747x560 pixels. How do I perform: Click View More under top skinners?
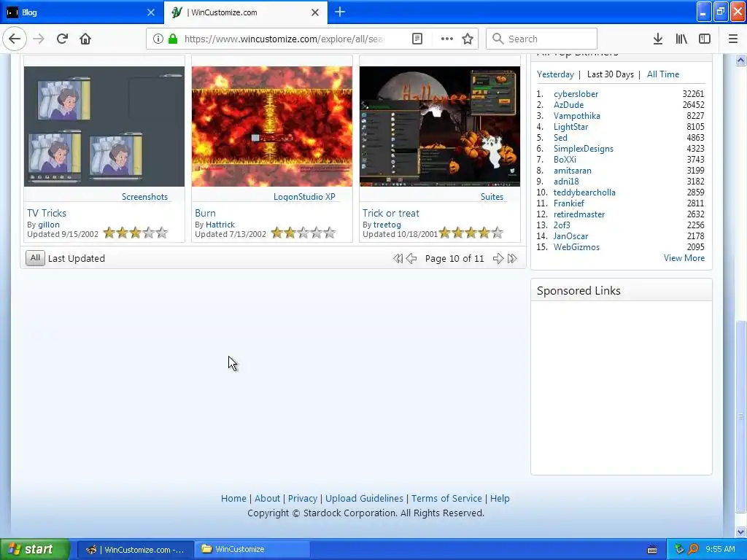click(684, 258)
